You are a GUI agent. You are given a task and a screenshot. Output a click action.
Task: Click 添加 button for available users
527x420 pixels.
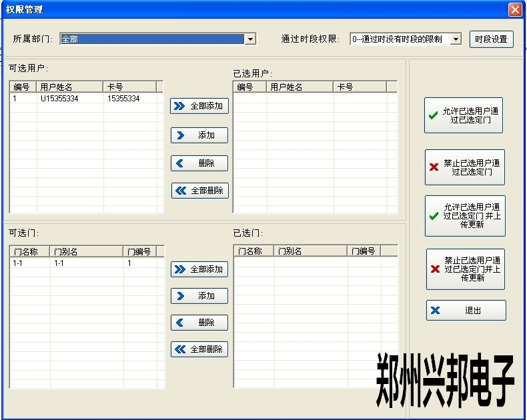point(199,135)
